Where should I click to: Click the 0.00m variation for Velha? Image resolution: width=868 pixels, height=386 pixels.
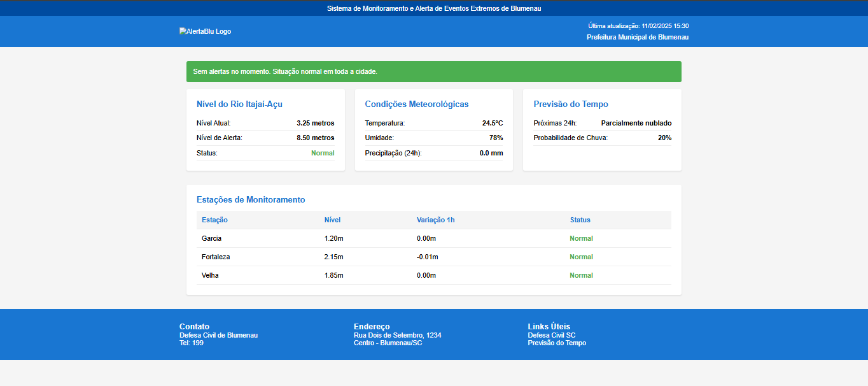(x=426, y=275)
